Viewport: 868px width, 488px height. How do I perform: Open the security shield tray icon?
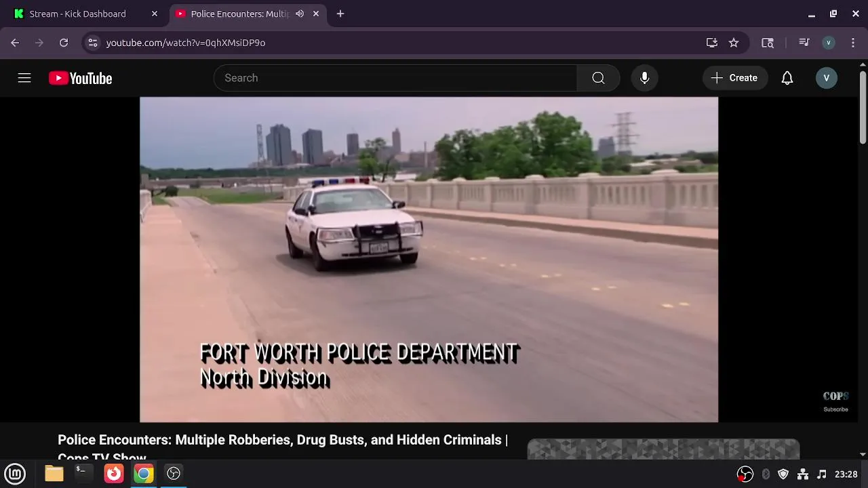[x=783, y=474]
